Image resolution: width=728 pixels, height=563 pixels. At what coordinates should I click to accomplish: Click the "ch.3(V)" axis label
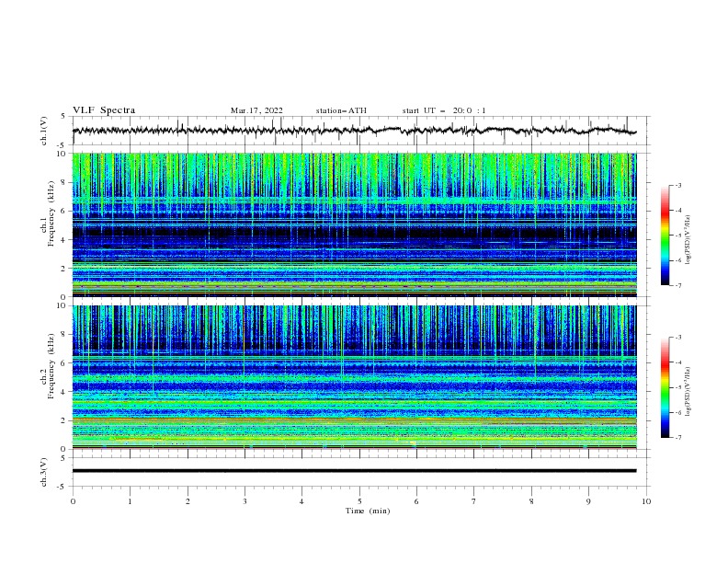coord(44,472)
